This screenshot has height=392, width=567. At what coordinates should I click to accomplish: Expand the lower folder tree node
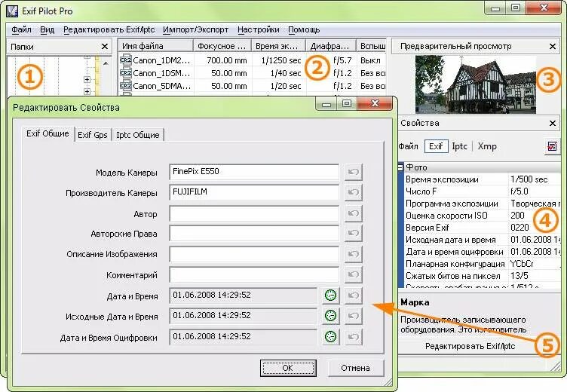point(87,91)
